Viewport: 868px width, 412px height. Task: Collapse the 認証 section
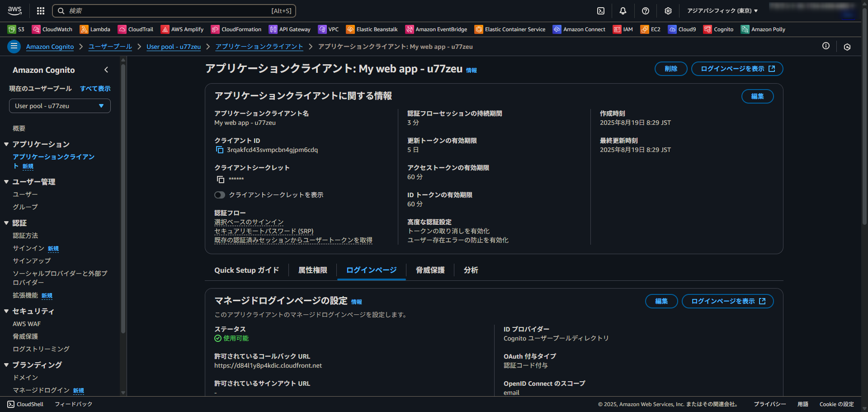coord(6,223)
